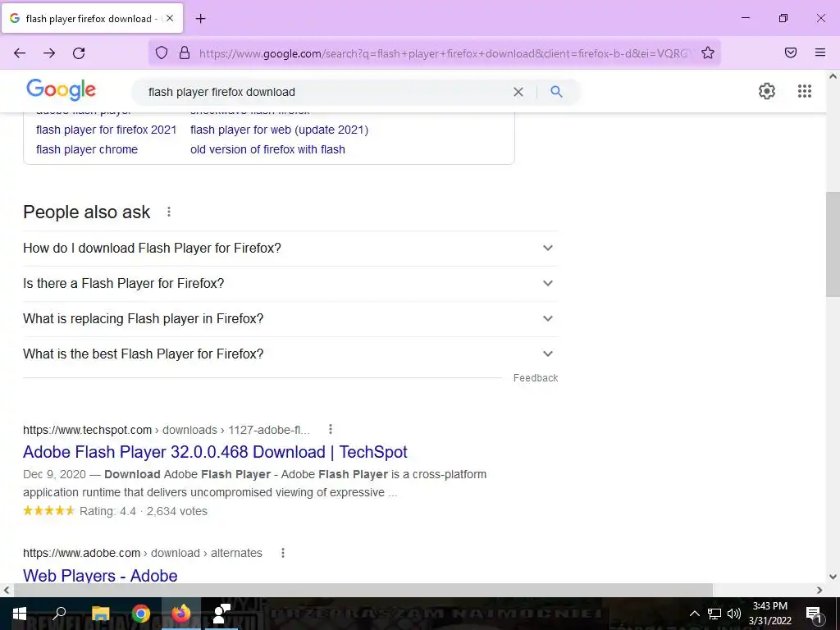Click the techspot.com result URL
This screenshot has width=840, height=630.
(166, 430)
